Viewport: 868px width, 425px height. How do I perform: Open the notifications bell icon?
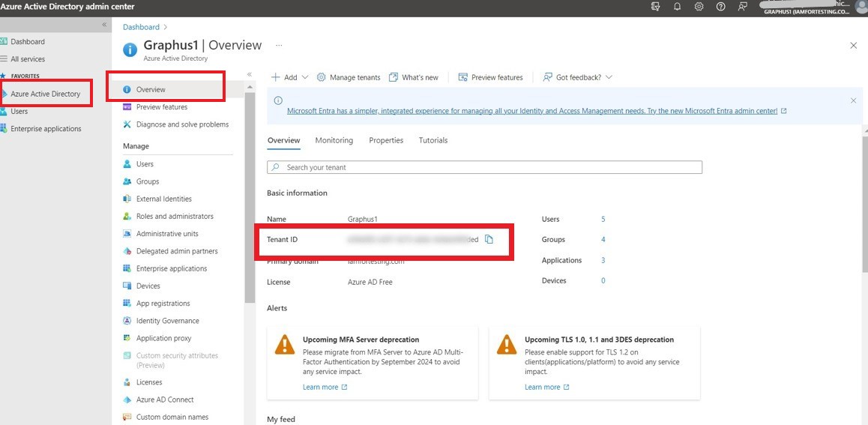coord(677,7)
